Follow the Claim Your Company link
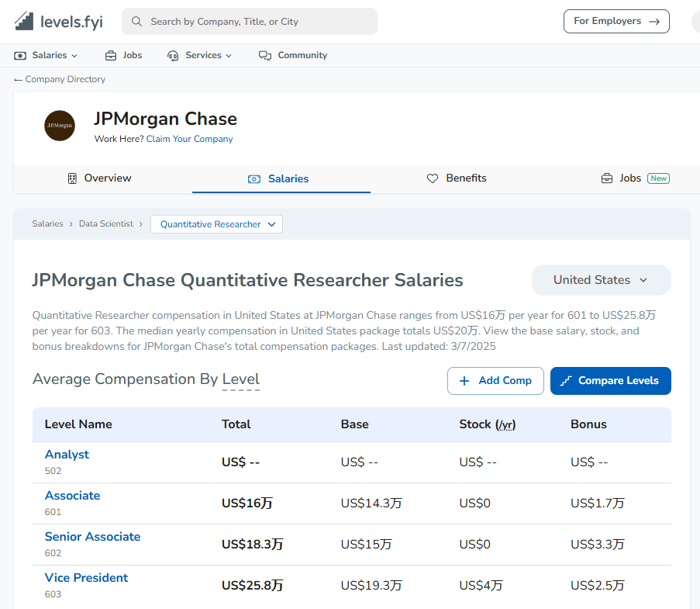Viewport: 700px width, 609px height. pyautogui.click(x=190, y=139)
